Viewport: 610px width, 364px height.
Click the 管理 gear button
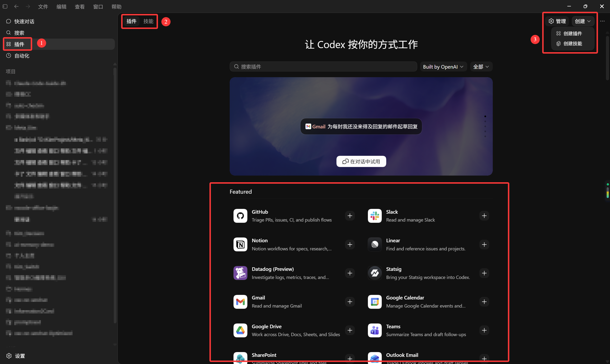coord(557,21)
